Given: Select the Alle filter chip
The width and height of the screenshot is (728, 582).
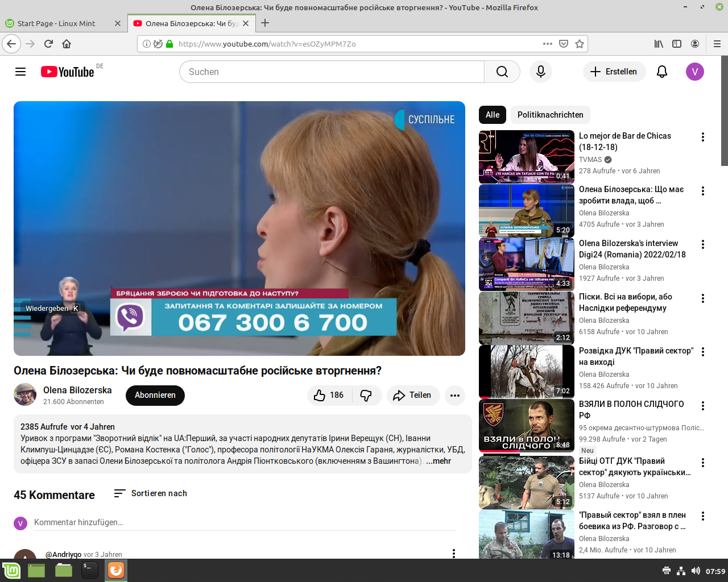Looking at the screenshot, I should [x=493, y=115].
